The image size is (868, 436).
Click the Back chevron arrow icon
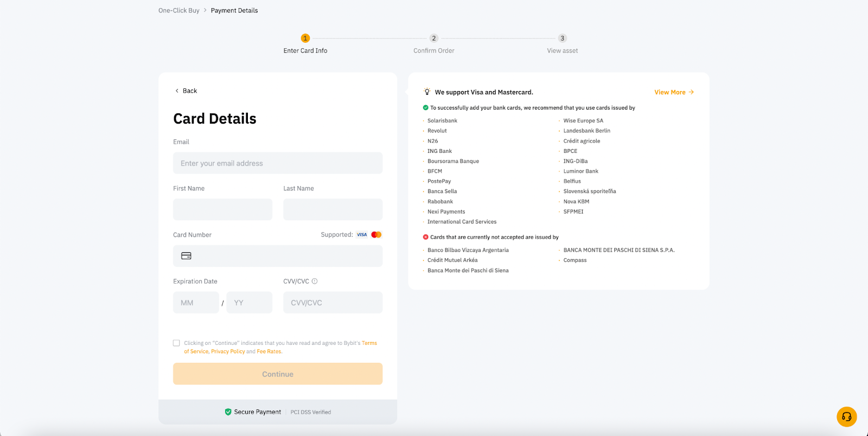point(177,91)
